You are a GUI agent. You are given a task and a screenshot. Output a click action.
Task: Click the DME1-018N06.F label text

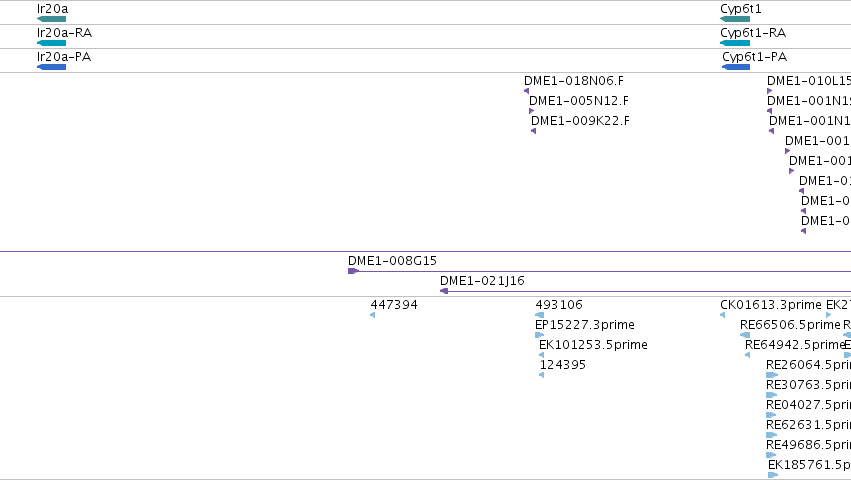(574, 81)
